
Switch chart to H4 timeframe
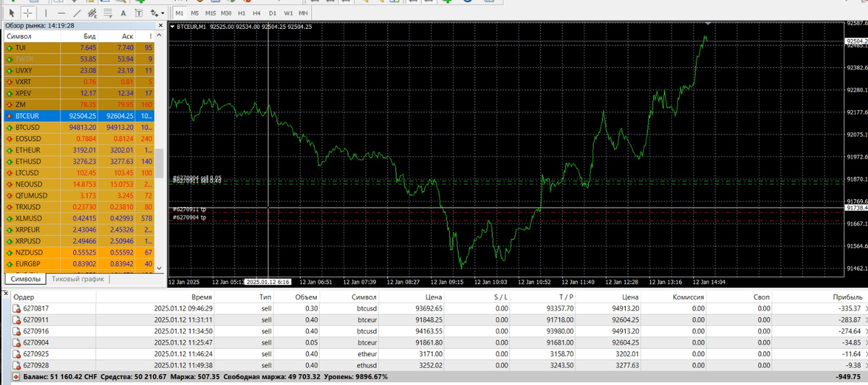pyautogui.click(x=257, y=13)
